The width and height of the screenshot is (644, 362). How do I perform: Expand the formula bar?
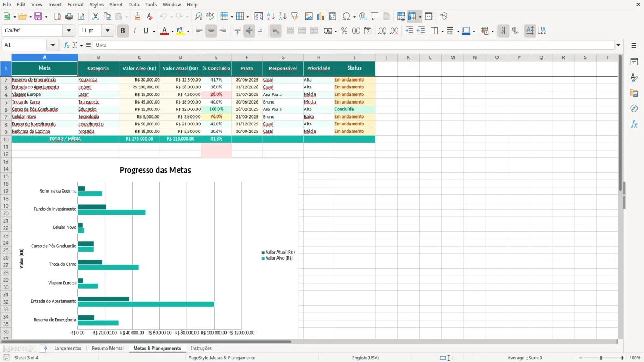click(618, 46)
